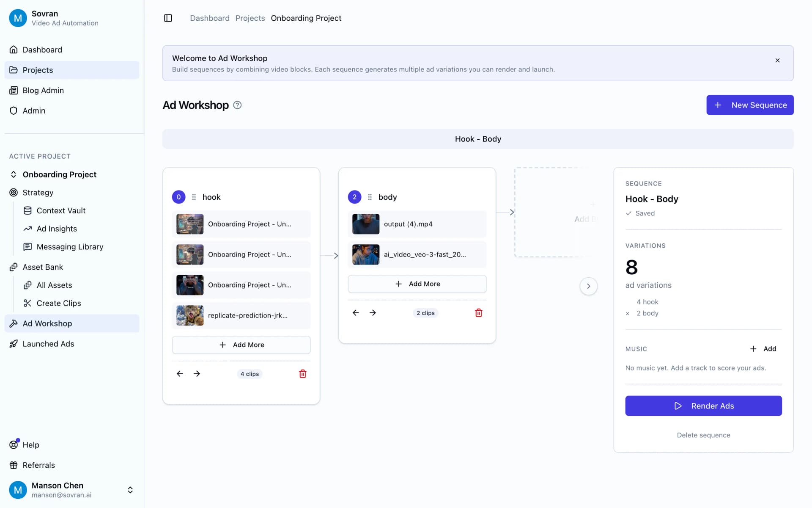Delete the hook block trash icon
Screen dimensions: 812x508
click(x=303, y=374)
